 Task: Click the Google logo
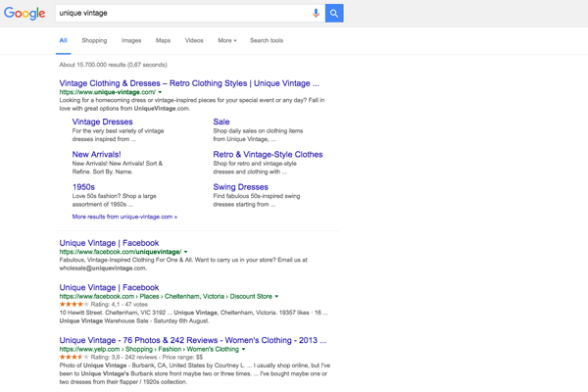click(24, 13)
